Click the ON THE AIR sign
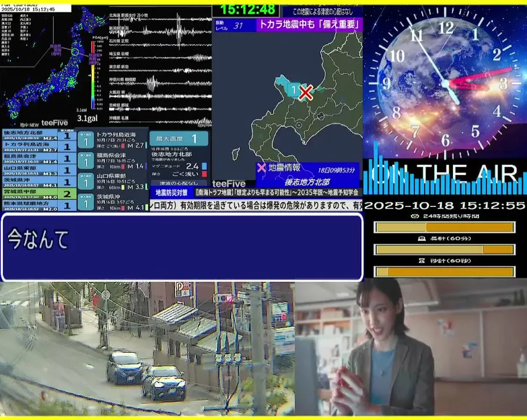 pos(445,173)
